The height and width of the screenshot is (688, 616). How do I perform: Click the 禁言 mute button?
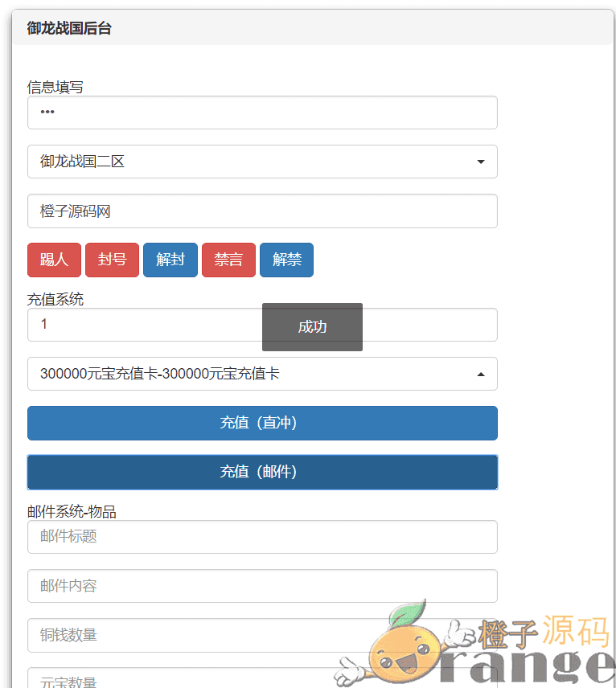(228, 260)
